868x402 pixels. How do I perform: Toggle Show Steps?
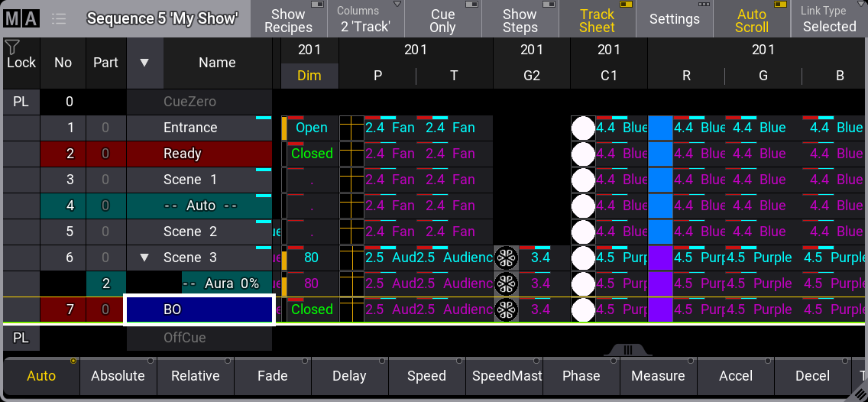pyautogui.click(x=520, y=19)
